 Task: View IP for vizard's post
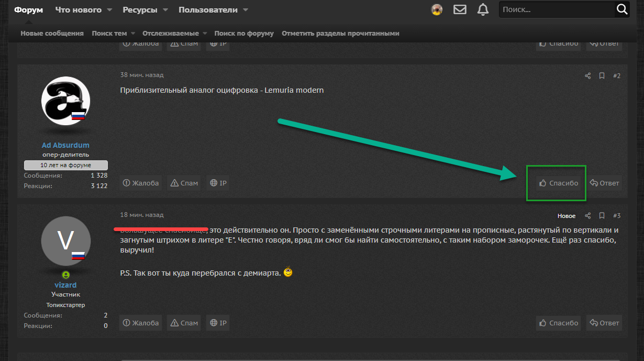pos(218,323)
